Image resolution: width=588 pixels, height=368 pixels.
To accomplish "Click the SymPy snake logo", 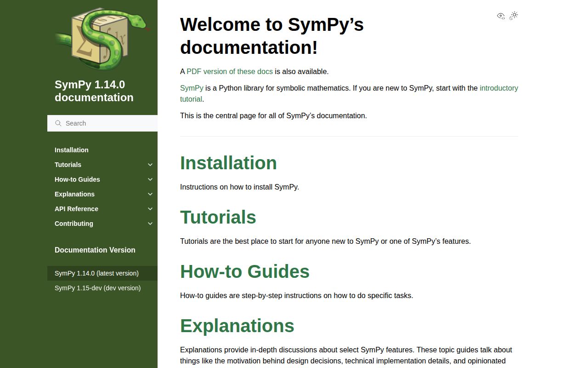I will 102,40.
